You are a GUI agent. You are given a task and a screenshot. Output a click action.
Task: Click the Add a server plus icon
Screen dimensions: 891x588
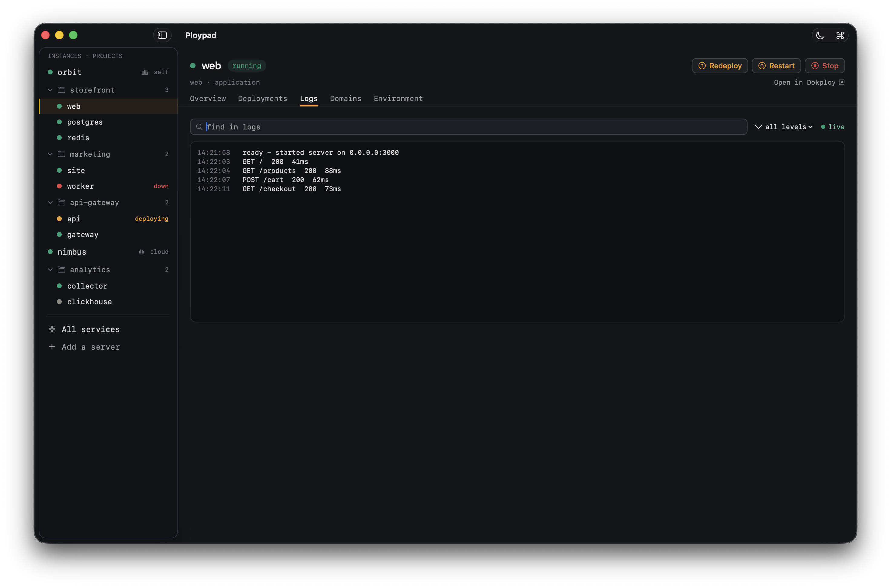pyautogui.click(x=52, y=347)
